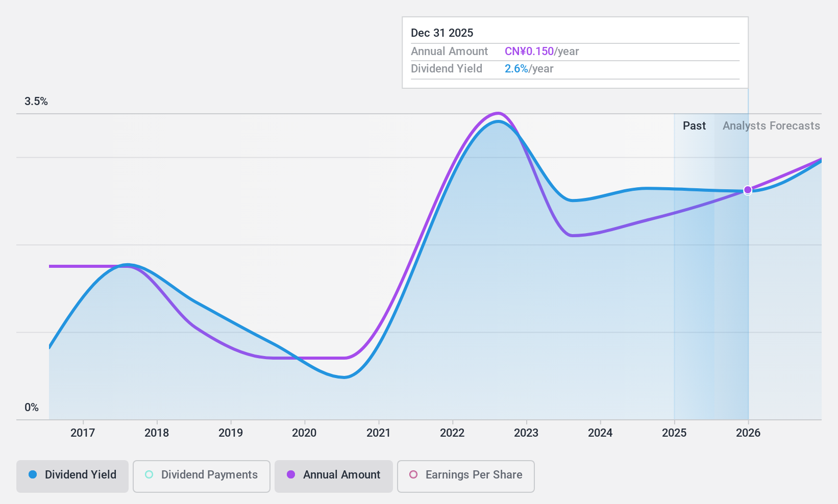Click the 0% y-axis label

[32, 407]
